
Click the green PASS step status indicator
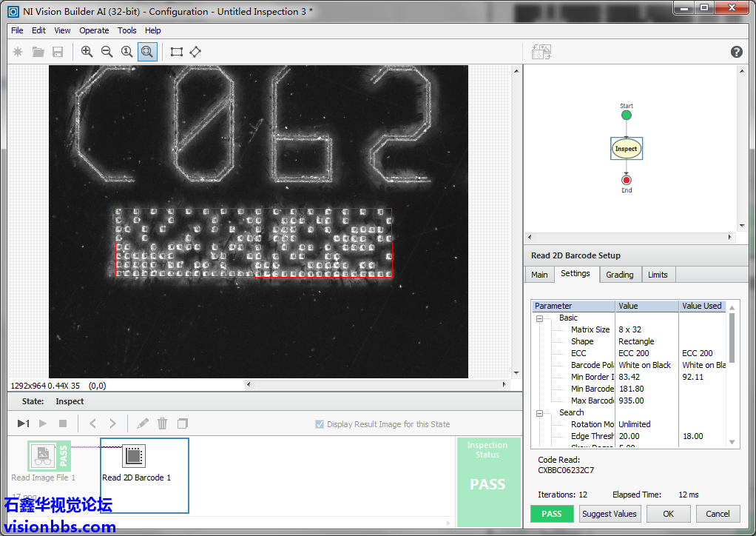[552, 514]
